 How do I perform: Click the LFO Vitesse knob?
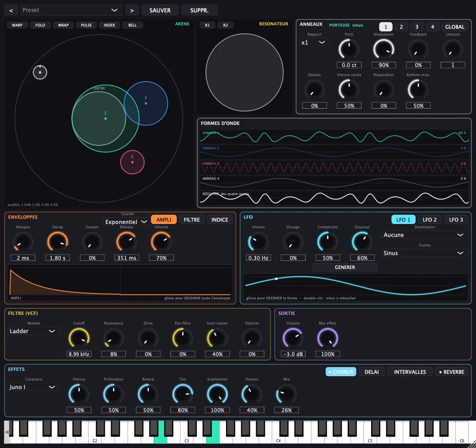[259, 242]
